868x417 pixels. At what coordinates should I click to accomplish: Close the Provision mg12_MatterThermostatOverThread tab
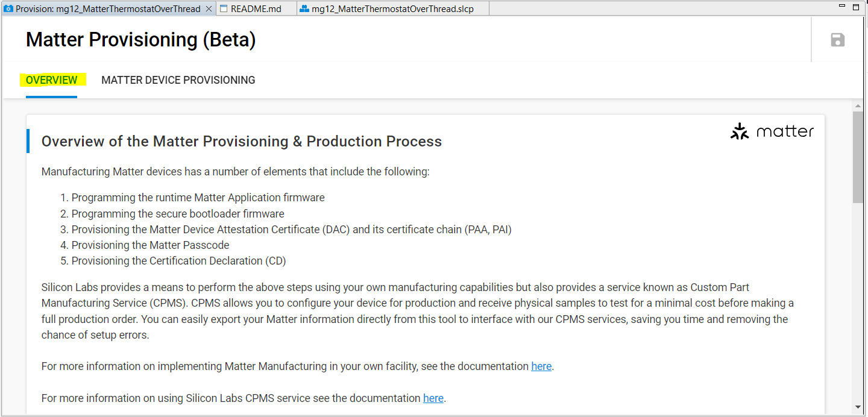209,9
